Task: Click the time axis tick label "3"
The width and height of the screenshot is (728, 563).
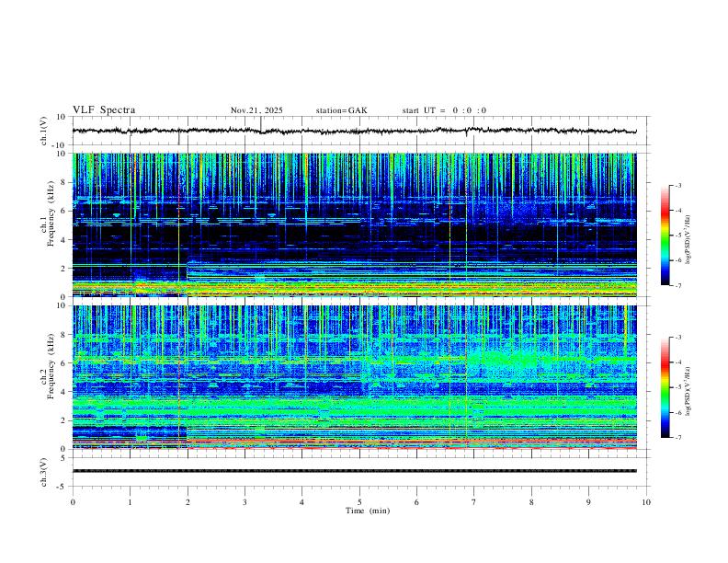Action: tap(245, 502)
